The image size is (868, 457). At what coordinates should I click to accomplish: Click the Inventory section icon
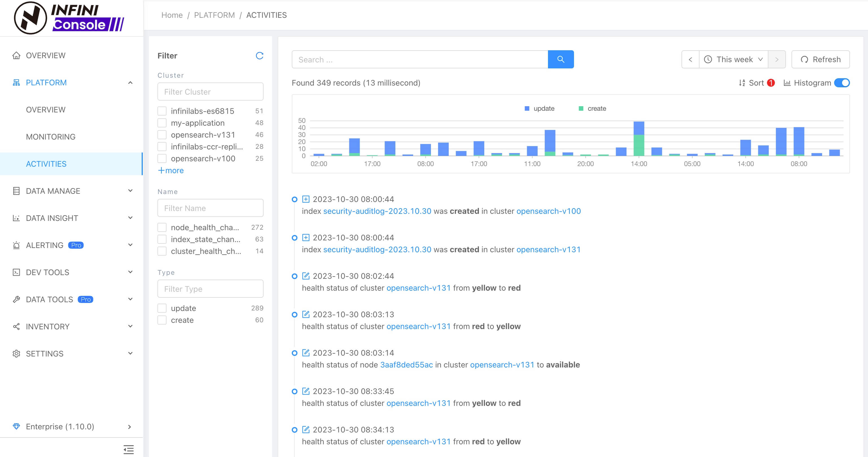pyautogui.click(x=16, y=326)
